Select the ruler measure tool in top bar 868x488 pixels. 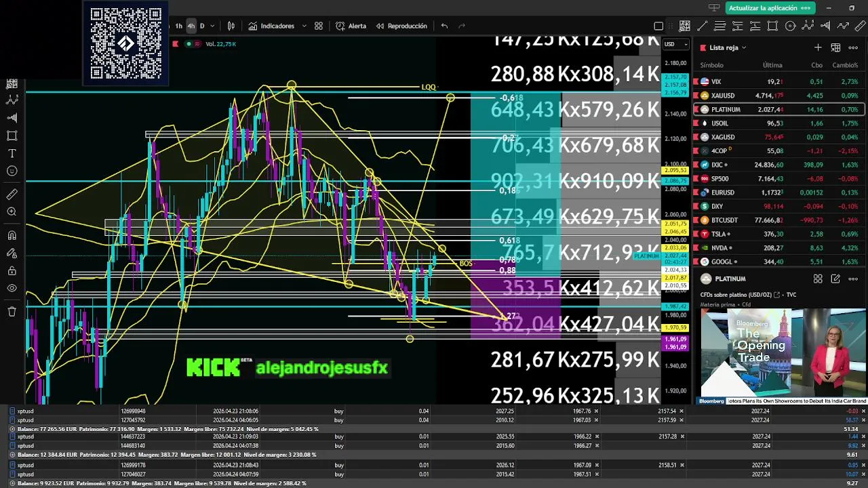click(x=861, y=26)
